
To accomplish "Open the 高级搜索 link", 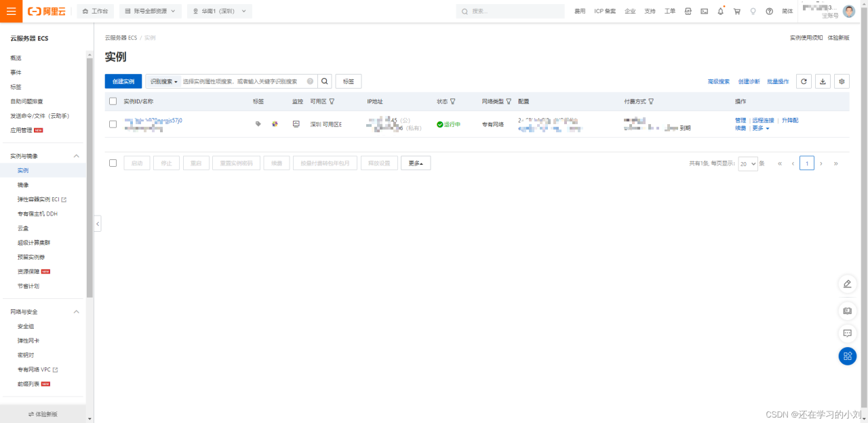I will [719, 81].
